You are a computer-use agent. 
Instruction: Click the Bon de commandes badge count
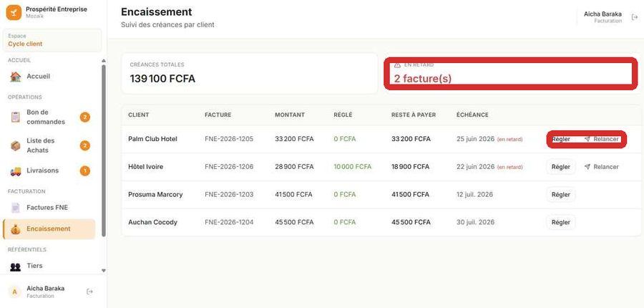(84, 117)
